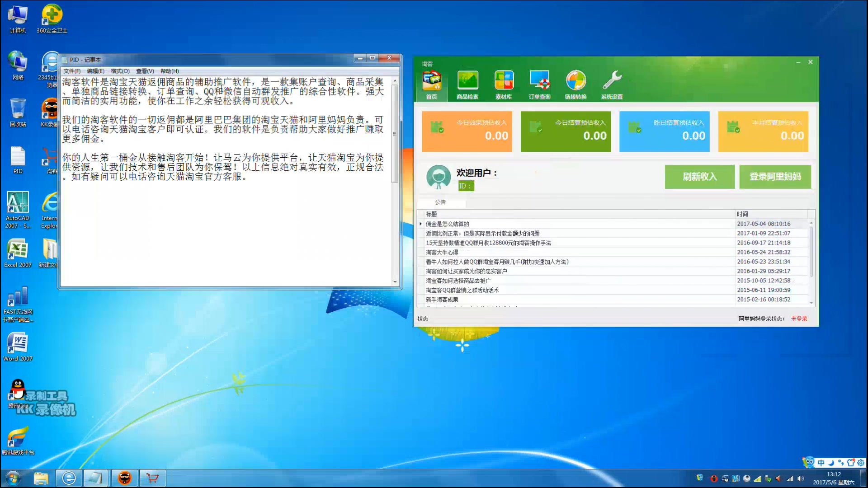This screenshot has width=868, height=488.
Task: Open 素材库 (Material Library) panel
Action: tap(503, 84)
